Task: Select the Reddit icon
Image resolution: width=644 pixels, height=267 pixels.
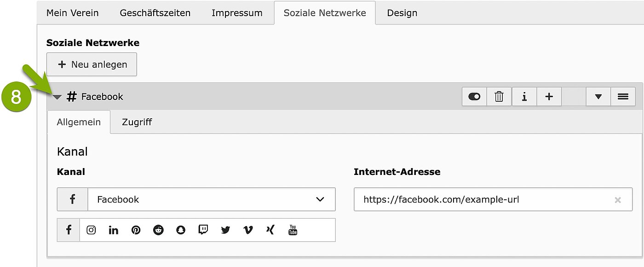Action: [x=158, y=230]
